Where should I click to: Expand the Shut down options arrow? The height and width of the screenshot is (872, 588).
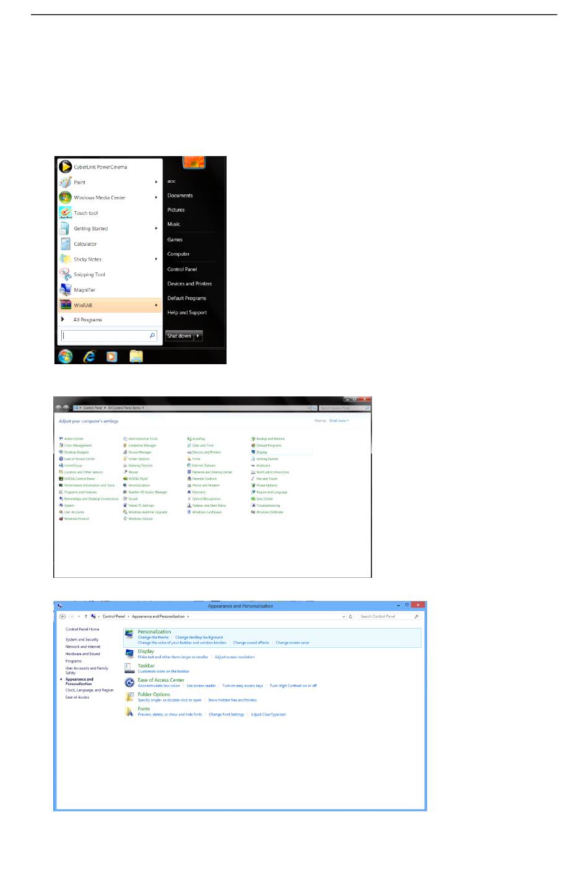(x=198, y=336)
